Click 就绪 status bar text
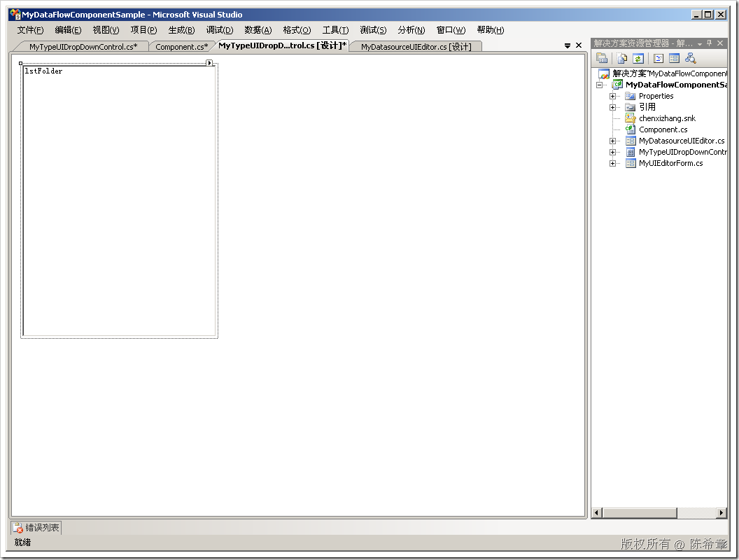739x560 pixels. click(22, 542)
